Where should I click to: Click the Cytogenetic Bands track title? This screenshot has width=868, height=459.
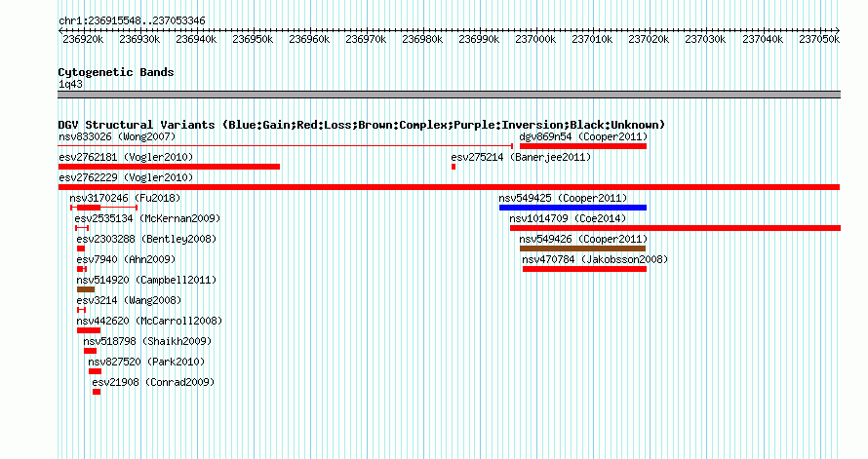pos(116,72)
